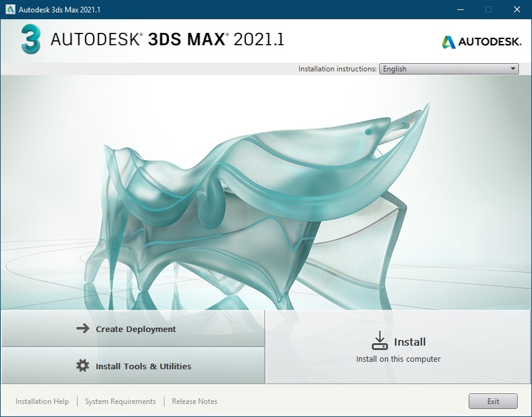Click the download icon next to Install
This screenshot has width=532, height=417.
(x=379, y=341)
